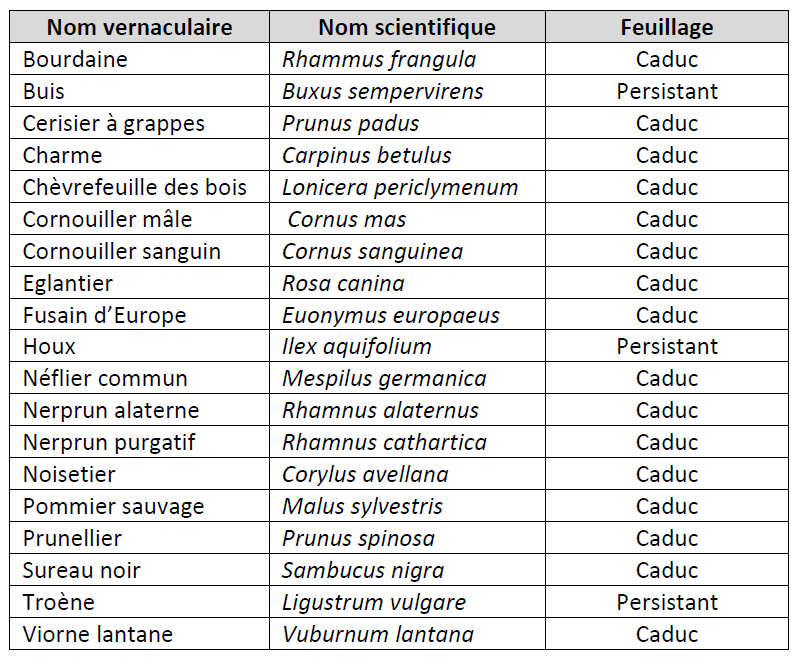
Task: Click the 'Rosa canina' cell
Action: (343, 283)
